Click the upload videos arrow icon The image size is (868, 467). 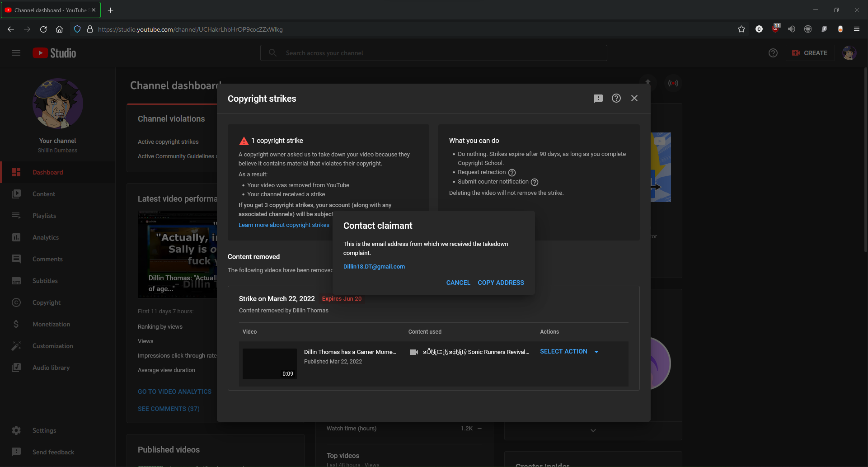[x=648, y=82]
